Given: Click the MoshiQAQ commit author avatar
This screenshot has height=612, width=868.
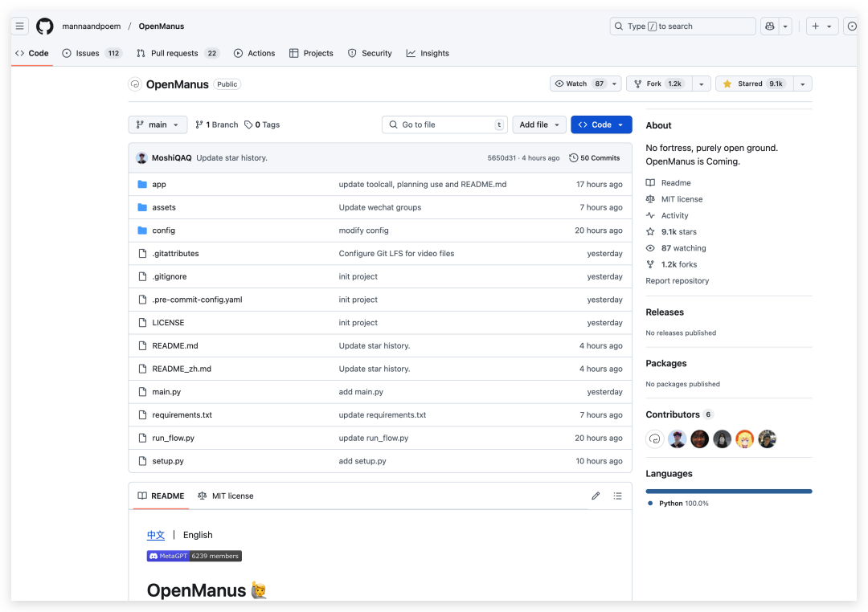Looking at the screenshot, I should coord(141,158).
